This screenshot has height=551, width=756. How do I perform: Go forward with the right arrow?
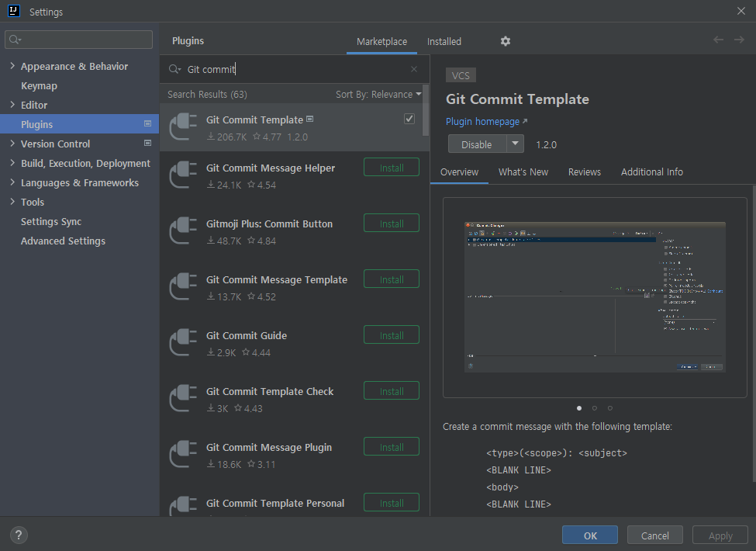click(x=739, y=40)
